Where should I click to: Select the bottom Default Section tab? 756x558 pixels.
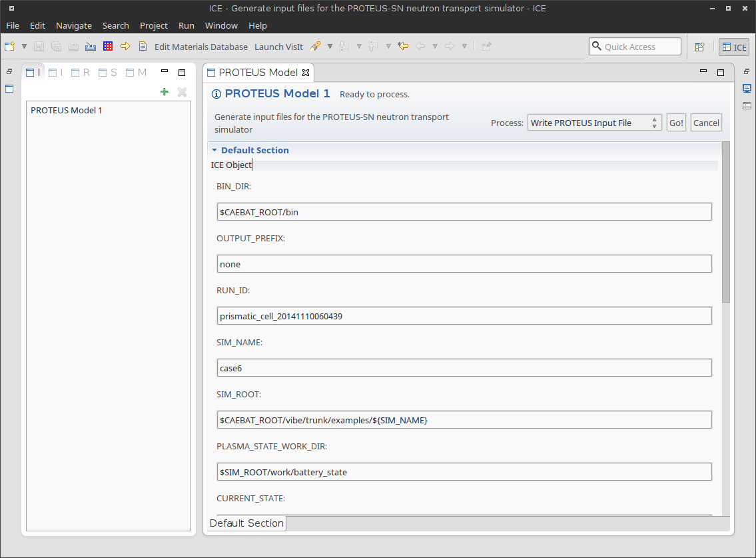click(x=247, y=523)
